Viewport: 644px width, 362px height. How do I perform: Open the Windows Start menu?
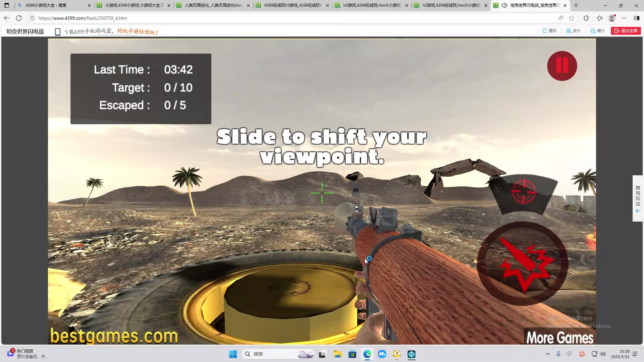click(233, 354)
